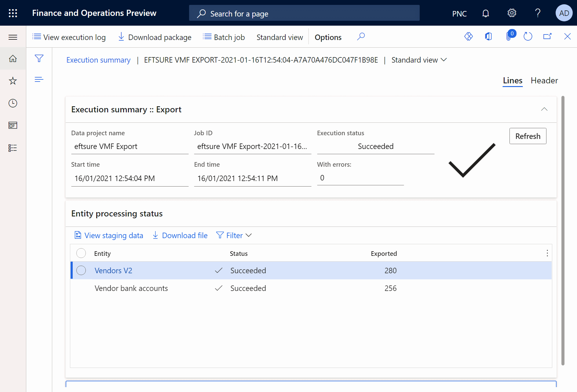Click Download package
Screen dimensions: 577x392
pyautogui.click(x=155, y=37)
